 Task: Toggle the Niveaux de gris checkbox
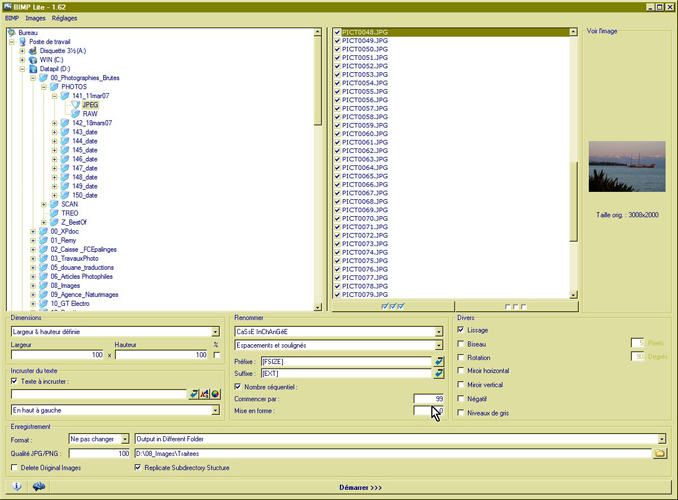point(461,412)
